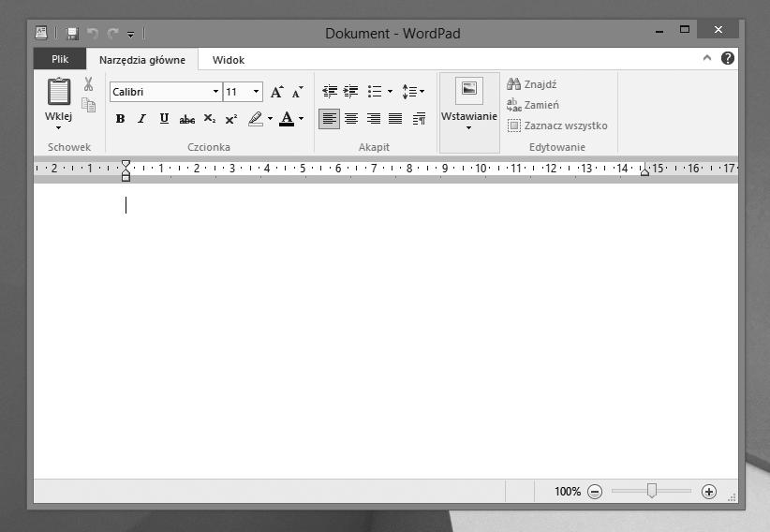
Task: Open the font size 11 dropdown
Action: pos(256,92)
